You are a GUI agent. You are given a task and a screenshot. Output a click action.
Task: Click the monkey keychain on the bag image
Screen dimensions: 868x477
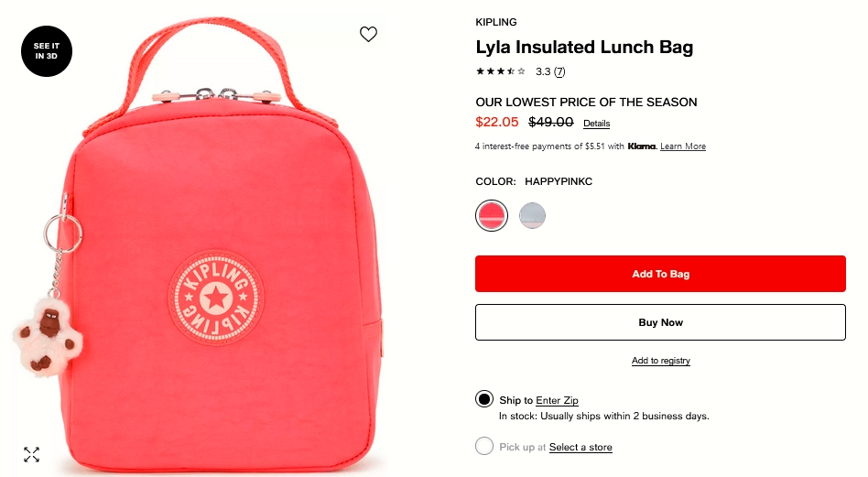pos(48,335)
